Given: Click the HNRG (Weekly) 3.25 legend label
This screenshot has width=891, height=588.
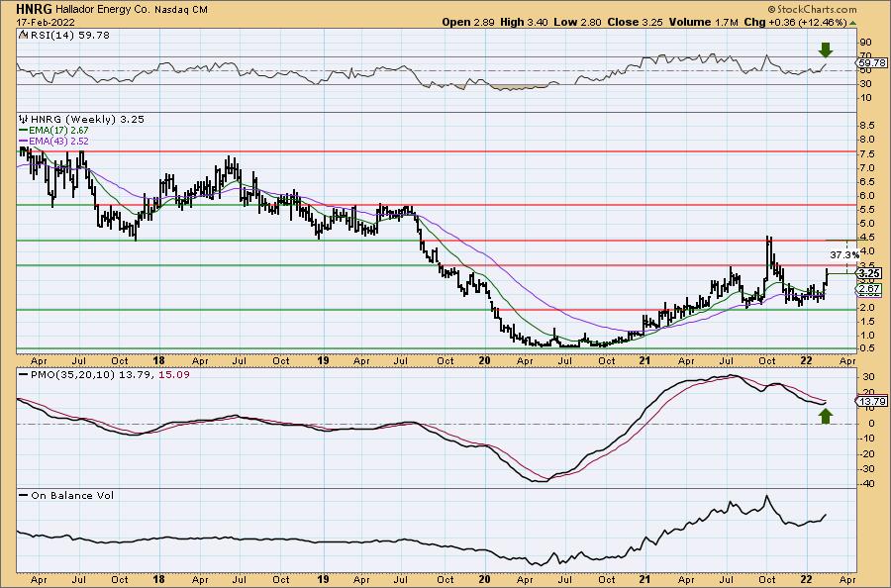Looking at the screenshot, I should click(x=87, y=120).
